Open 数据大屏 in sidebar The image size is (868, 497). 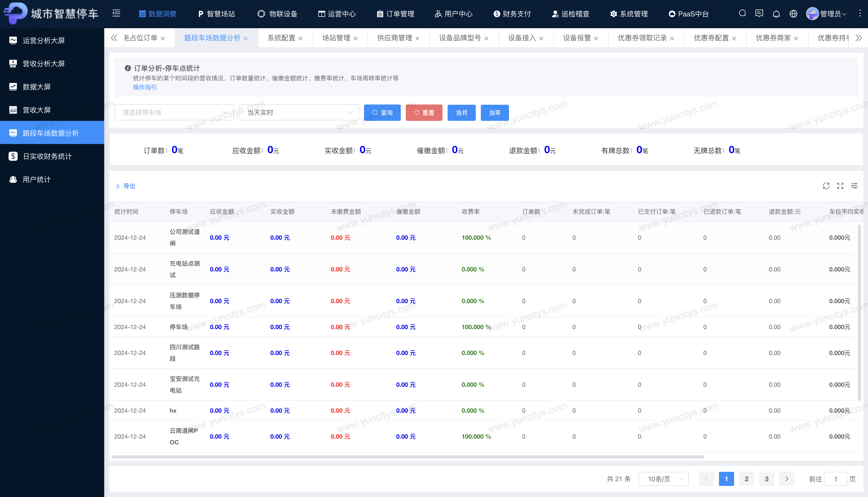tap(52, 87)
